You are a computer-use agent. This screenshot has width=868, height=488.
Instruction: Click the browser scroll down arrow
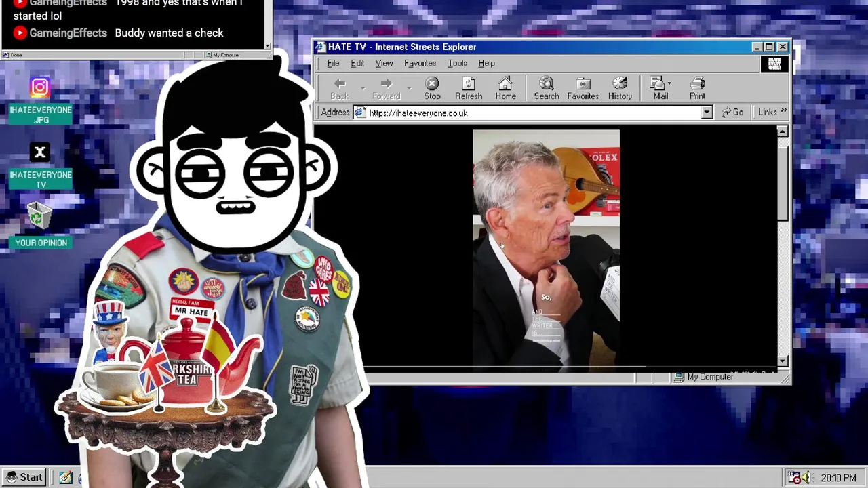pyautogui.click(x=783, y=361)
